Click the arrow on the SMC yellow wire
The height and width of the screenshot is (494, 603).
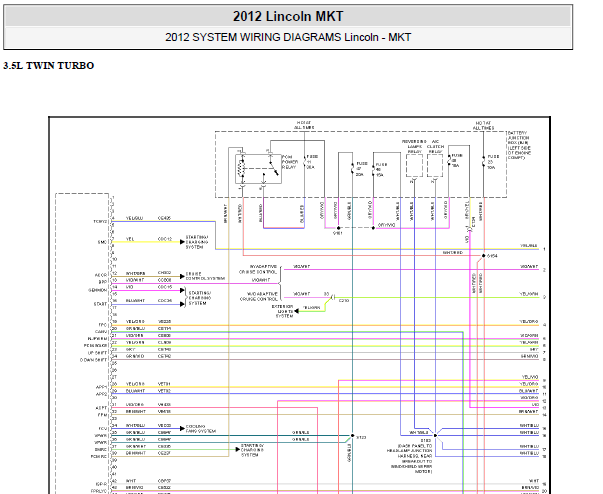coord(183,242)
